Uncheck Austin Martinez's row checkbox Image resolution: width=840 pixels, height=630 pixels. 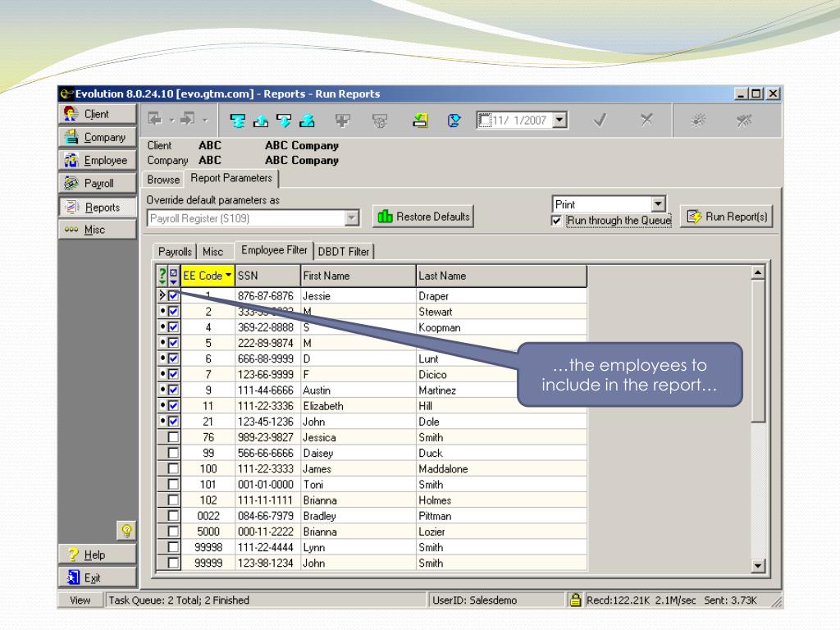pos(173,390)
